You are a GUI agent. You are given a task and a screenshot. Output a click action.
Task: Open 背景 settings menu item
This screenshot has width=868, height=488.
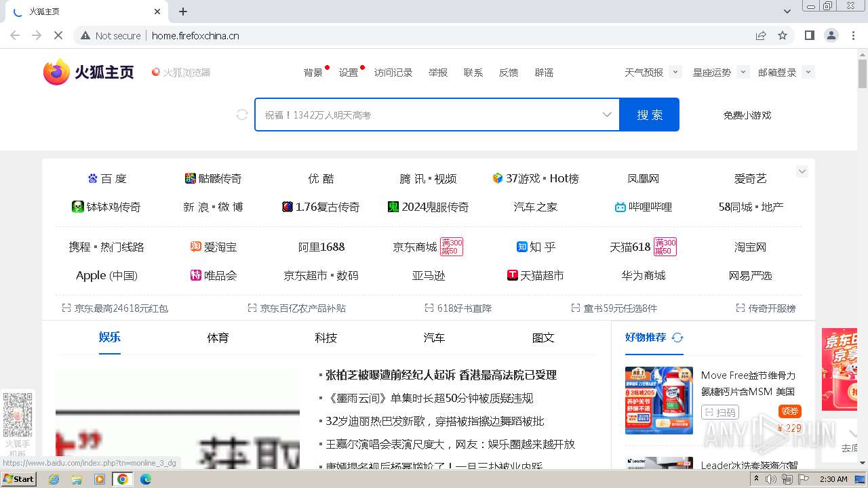(x=313, y=73)
